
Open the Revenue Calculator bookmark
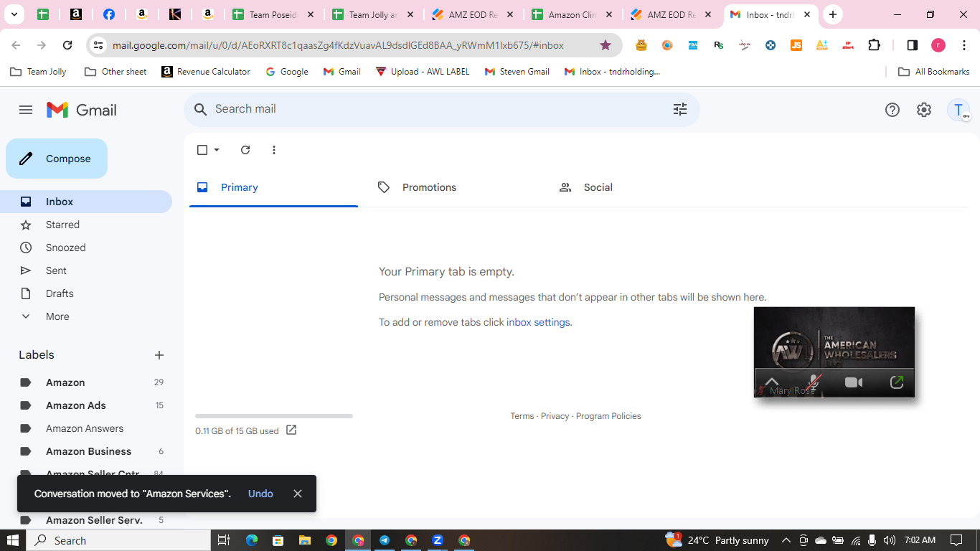[x=206, y=72]
